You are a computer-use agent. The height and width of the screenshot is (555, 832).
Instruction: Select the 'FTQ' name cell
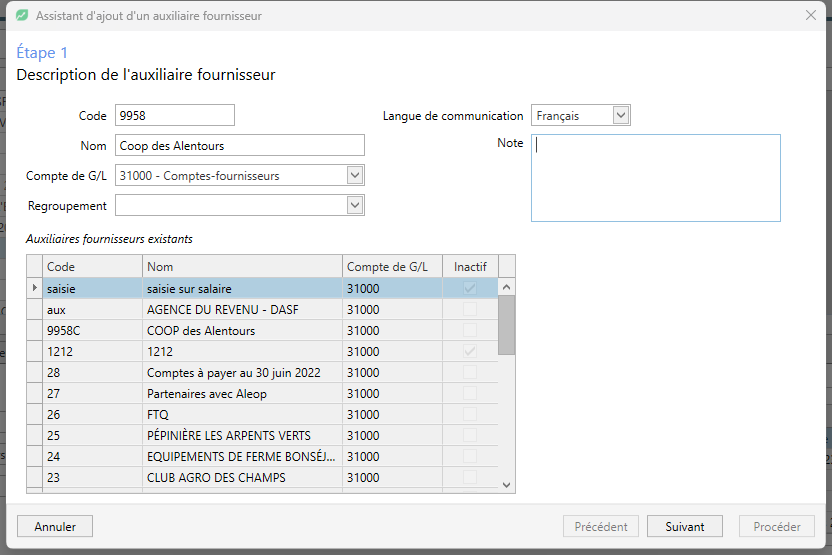point(242,414)
